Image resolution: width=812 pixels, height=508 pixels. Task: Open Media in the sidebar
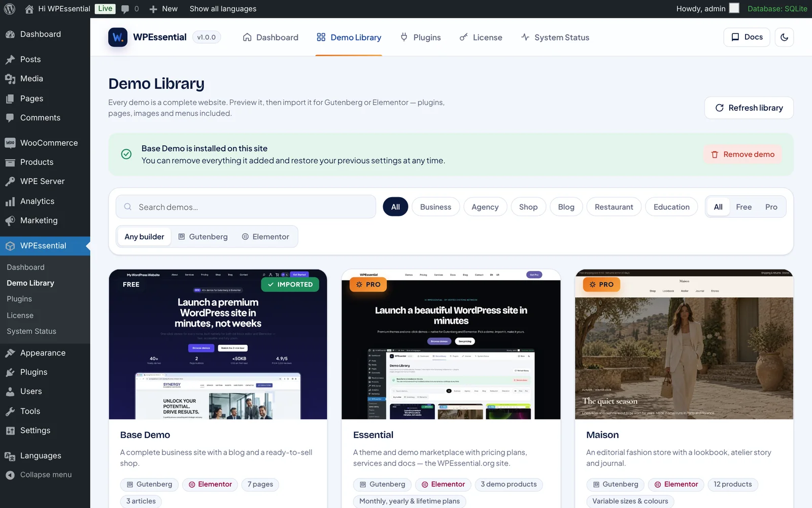coord(45,79)
